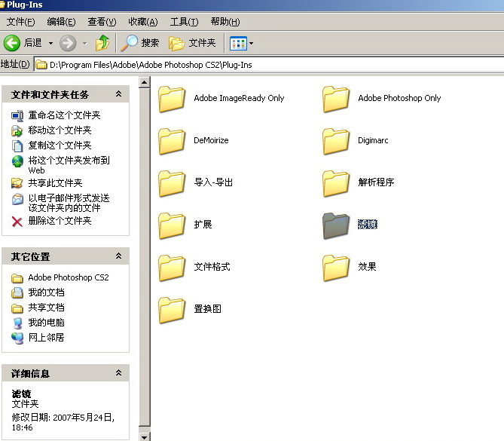Image resolution: width=504 pixels, height=441 pixels.
Task: Click the move folder task icon
Action: [17, 130]
